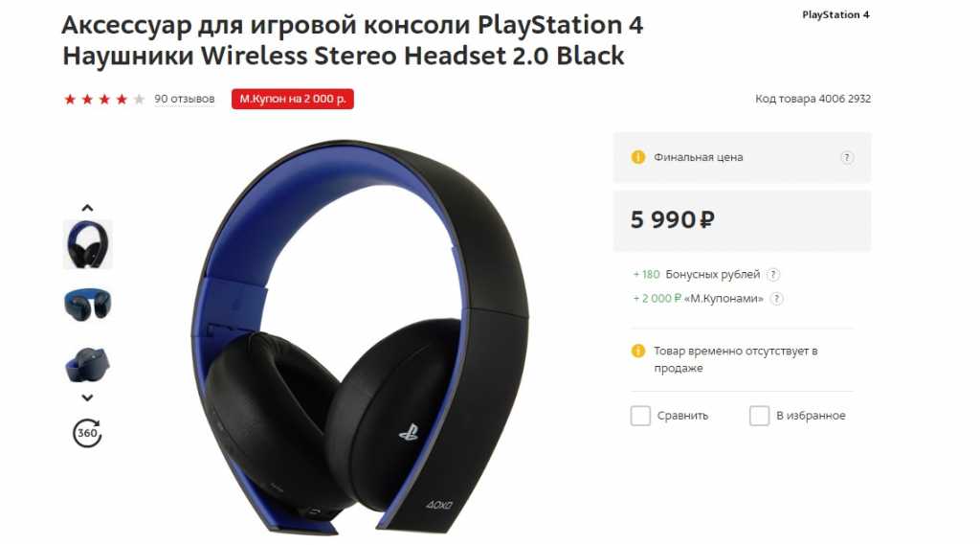
Task: Click the question mark beside Финальная цена
Action: click(x=847, y=158)
